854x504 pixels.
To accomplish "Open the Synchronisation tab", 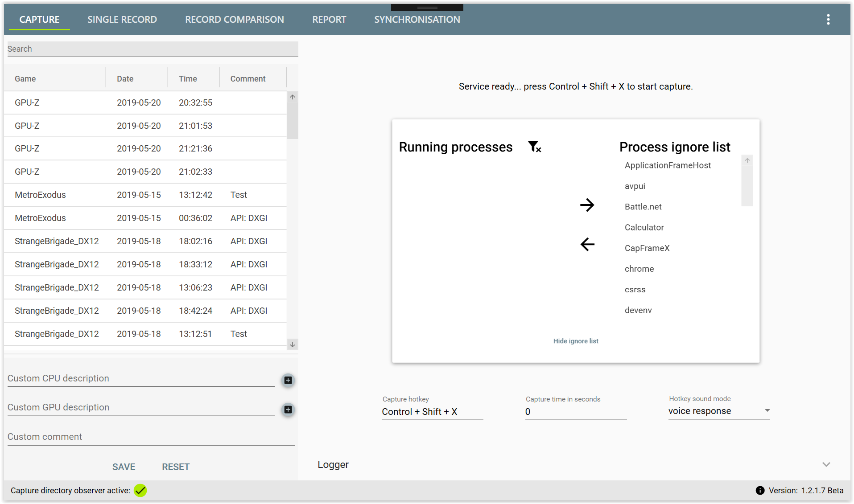I will [417, 20].
